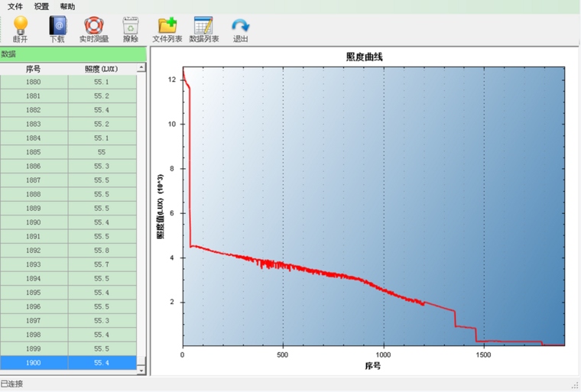Click the window resize grip in status bar
Image resolution: width=581 pixels, height=392 pixels.
click(575, 385)
